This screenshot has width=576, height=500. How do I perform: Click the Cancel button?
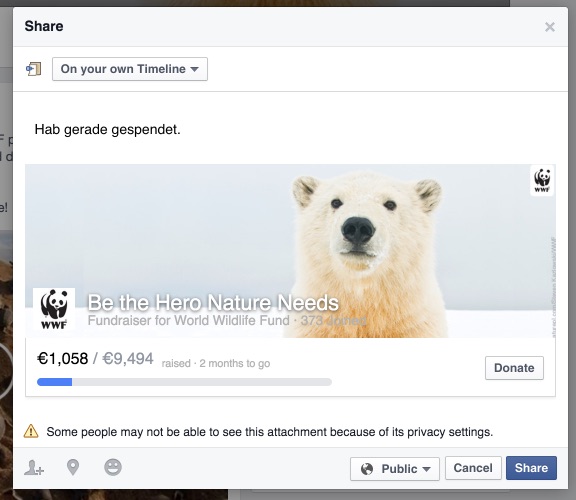pyautogui.click(x=473, y=468)
